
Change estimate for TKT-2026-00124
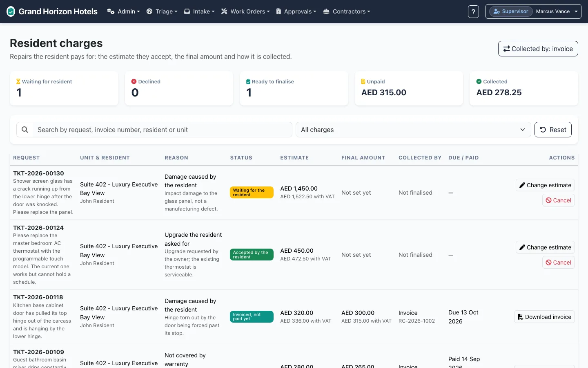(545, 247)
